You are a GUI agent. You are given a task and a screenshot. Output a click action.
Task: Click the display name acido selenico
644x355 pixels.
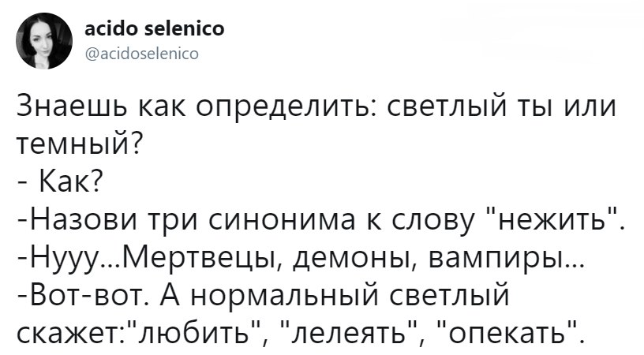click(x=155, y=28)
